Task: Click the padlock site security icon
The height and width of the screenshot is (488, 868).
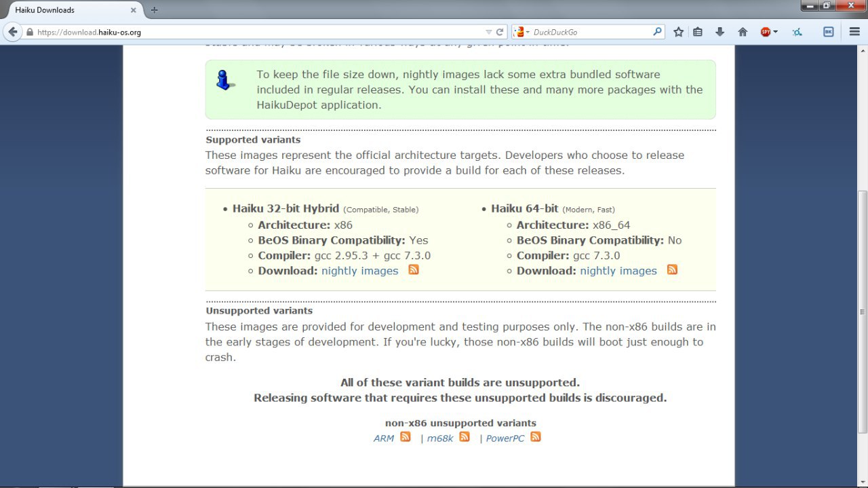Action: (29, 32)
